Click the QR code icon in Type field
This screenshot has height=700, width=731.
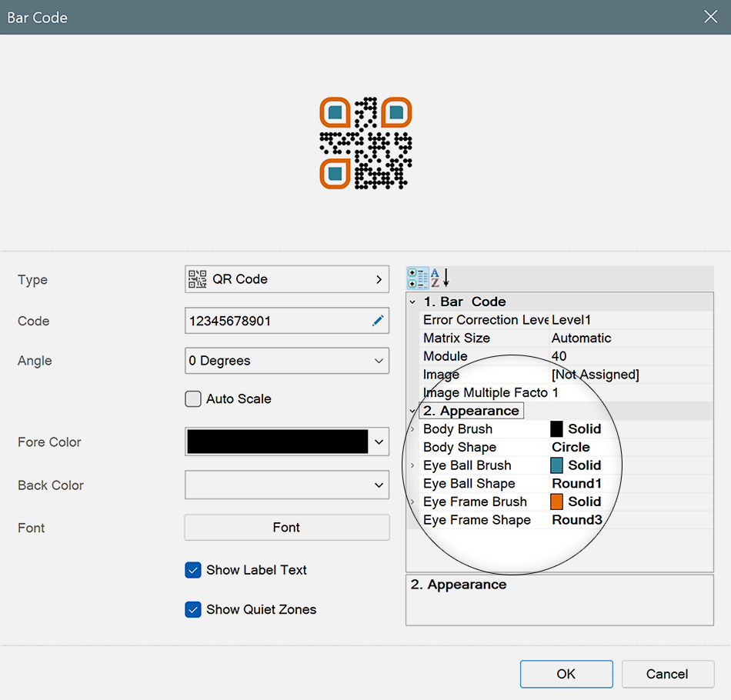coord(197,279)
